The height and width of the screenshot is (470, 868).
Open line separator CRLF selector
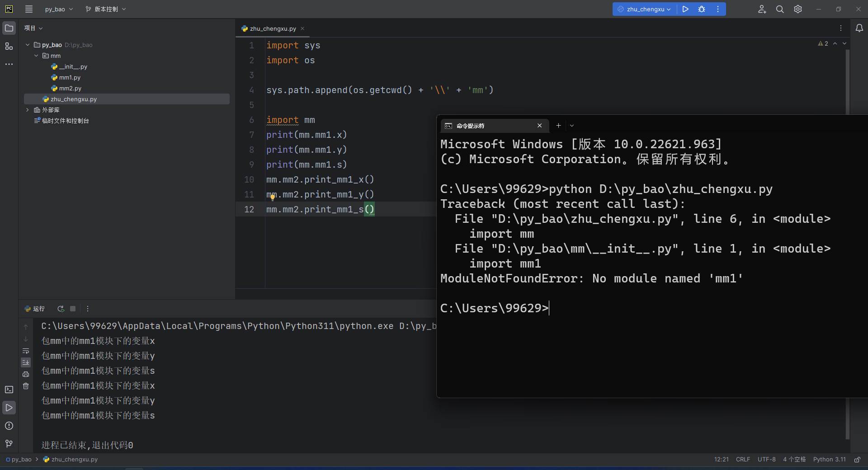coord(743,459)
